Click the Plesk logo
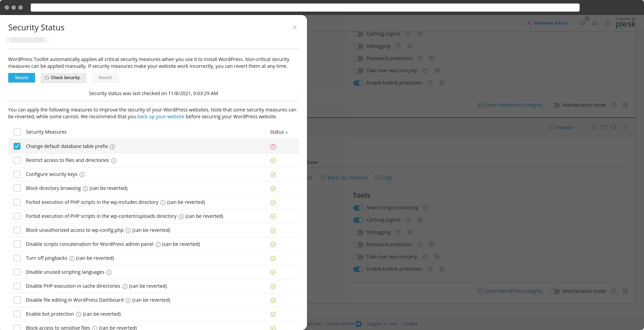Screen dimensions: 644x330 (x=626, y=23)
